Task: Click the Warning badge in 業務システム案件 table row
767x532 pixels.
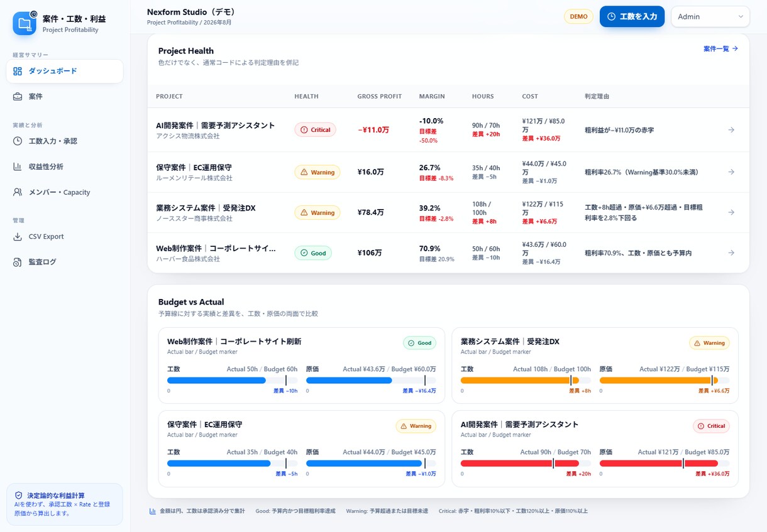Action: [x=317, y=212]
